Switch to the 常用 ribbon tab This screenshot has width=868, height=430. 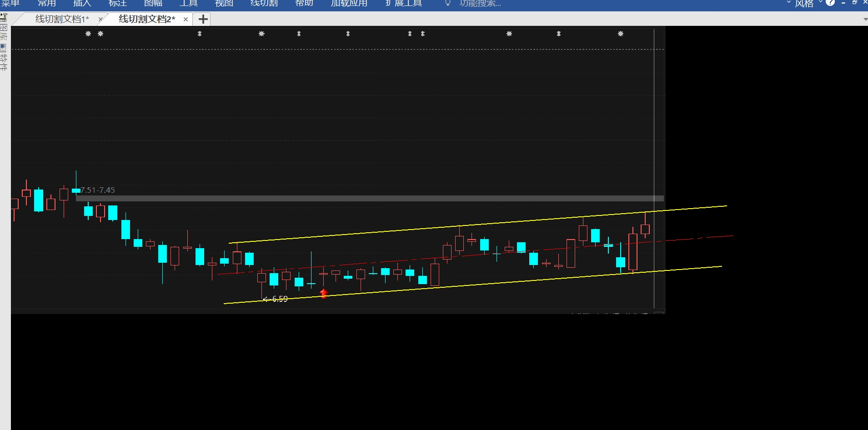tap(46, 3)
